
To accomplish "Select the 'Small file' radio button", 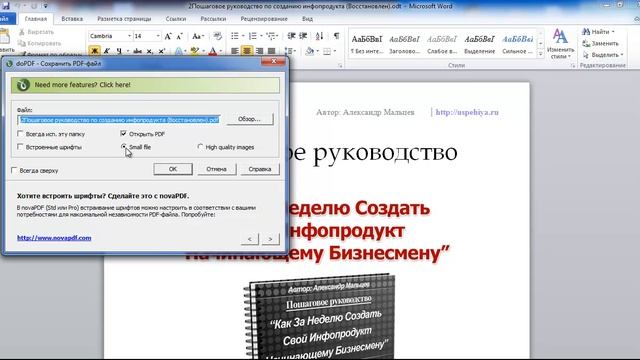I will 124,147.
